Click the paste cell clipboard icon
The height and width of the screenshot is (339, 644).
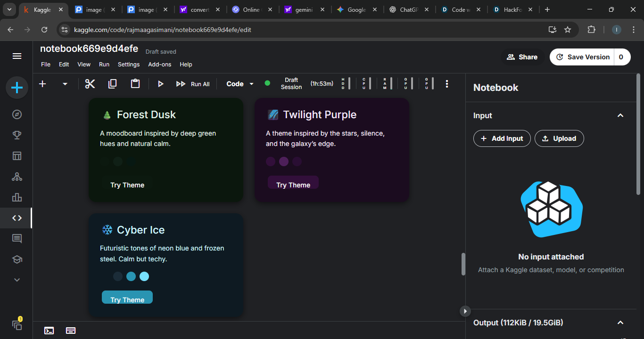135,84
